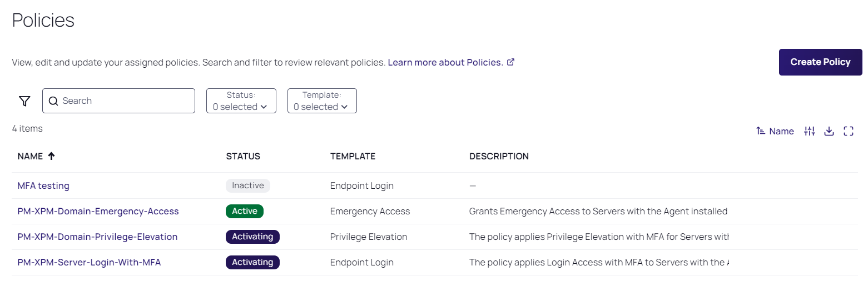Click ascending arrow in NAME header
This screenshot has width=868, height=286.
tap(52, 157)
